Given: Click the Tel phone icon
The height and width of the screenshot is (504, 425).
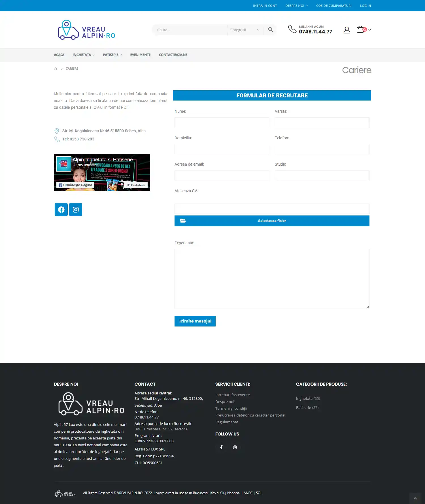Looking at the screenshot, I should (57, 139).
